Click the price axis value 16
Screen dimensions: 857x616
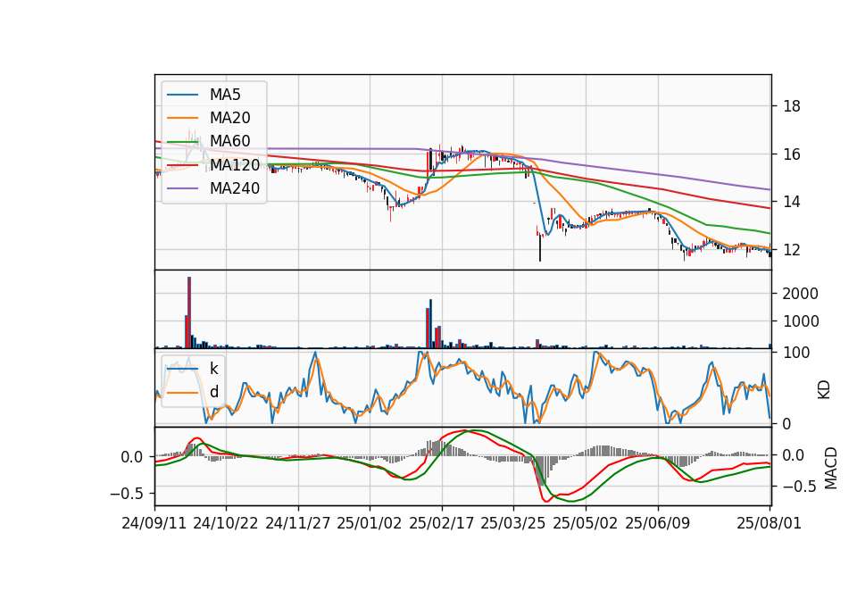[x=792, y=154]
